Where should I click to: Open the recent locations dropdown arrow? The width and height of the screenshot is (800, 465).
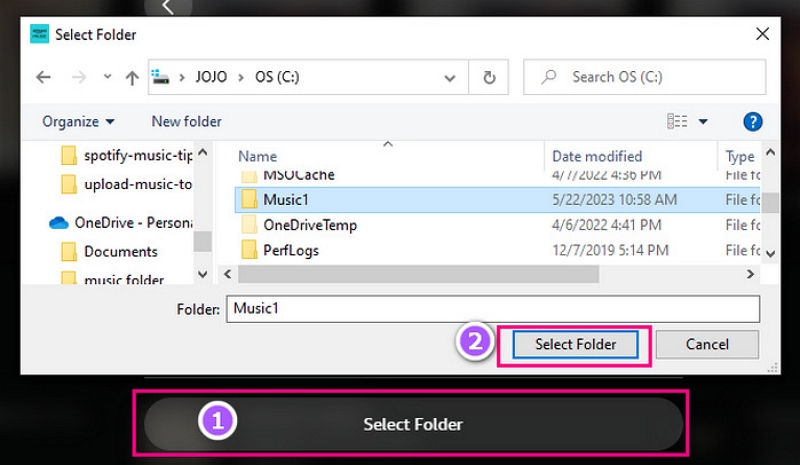(x=107, y=77)
